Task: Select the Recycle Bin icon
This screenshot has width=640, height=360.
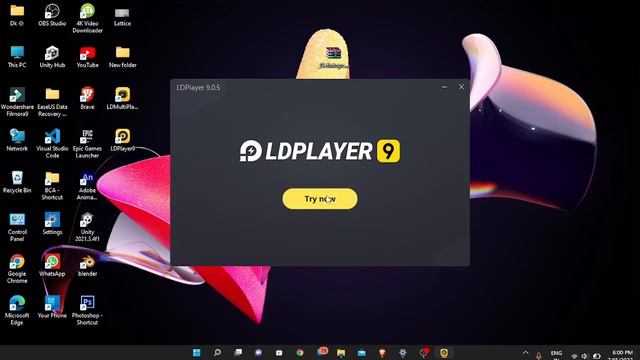Action: (x=17, y=182)
